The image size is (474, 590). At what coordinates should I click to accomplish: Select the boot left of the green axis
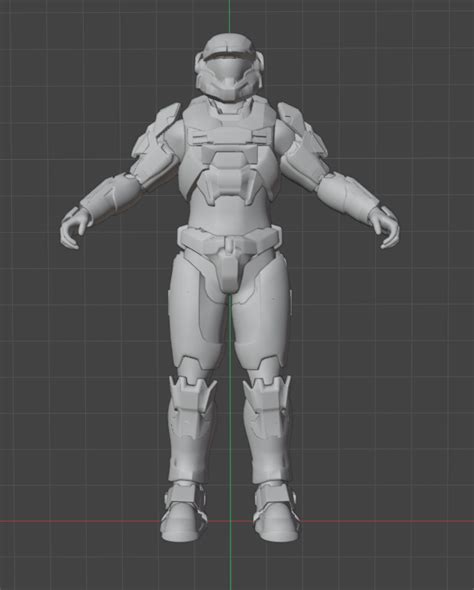(184, 512)
